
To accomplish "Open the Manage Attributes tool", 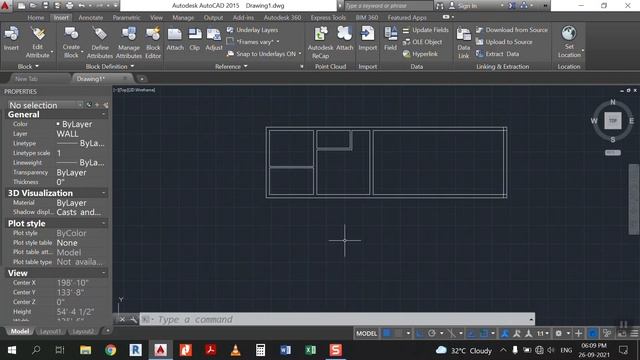I will pyautogui.click(x=129, y=42).
